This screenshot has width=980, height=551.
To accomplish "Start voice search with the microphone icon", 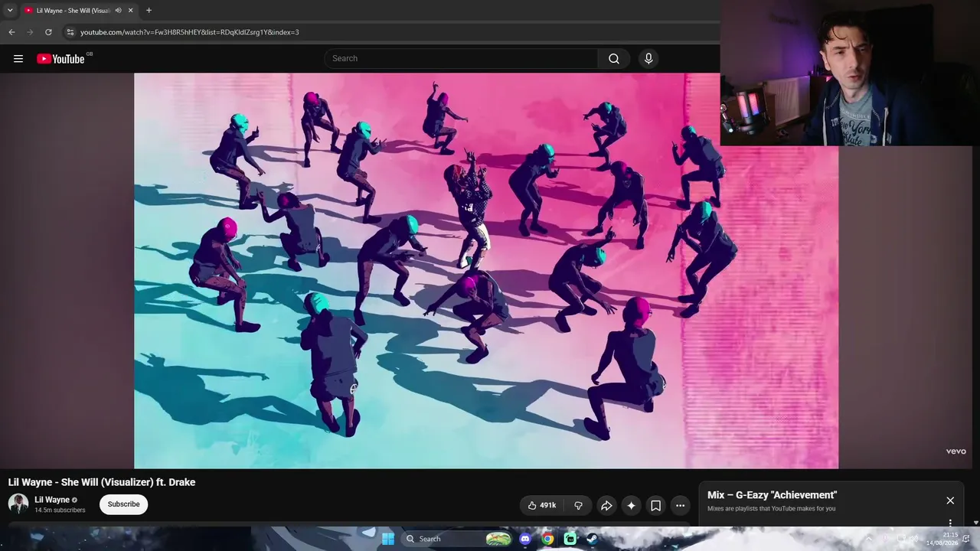I will [648, 59].
